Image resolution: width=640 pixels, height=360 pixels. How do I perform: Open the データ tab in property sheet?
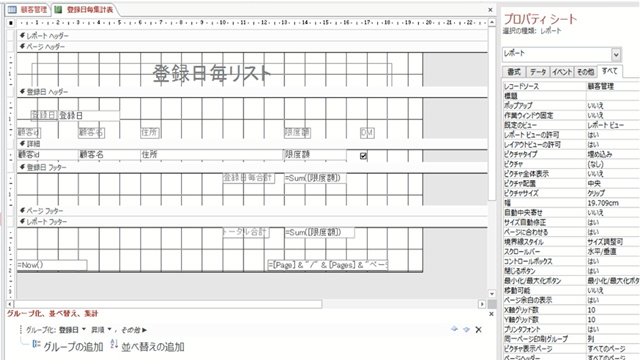(538, 72)
